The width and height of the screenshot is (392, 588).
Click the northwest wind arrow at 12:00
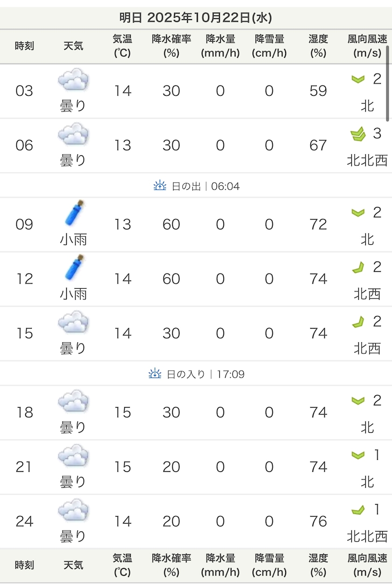pos(358,268)
